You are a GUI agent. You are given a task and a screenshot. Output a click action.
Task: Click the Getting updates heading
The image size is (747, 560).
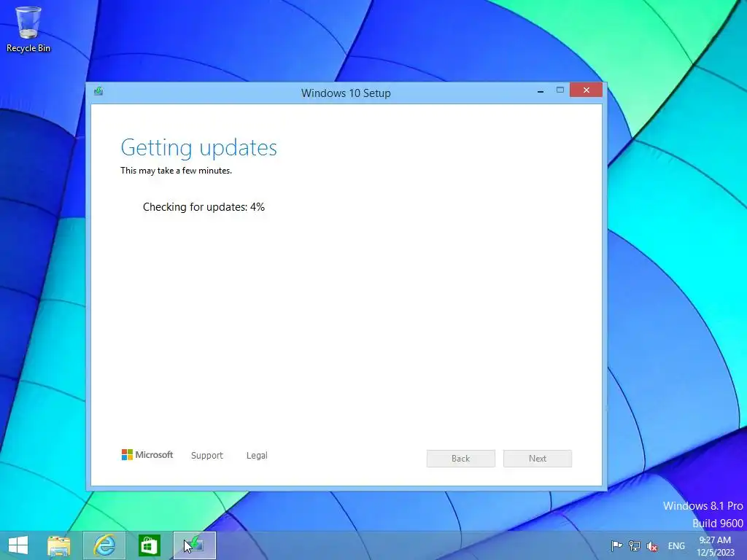point(198,148)
